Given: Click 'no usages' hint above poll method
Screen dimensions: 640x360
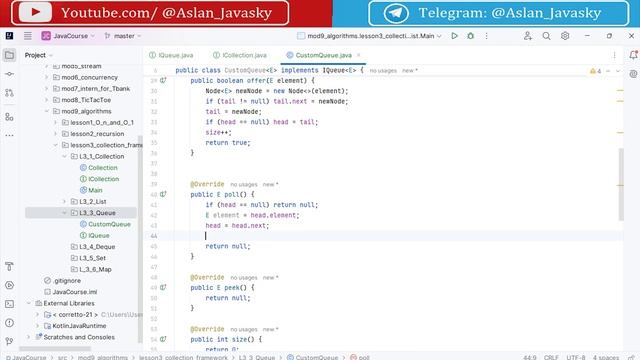Looking at the screenshot, I should 244,184.
